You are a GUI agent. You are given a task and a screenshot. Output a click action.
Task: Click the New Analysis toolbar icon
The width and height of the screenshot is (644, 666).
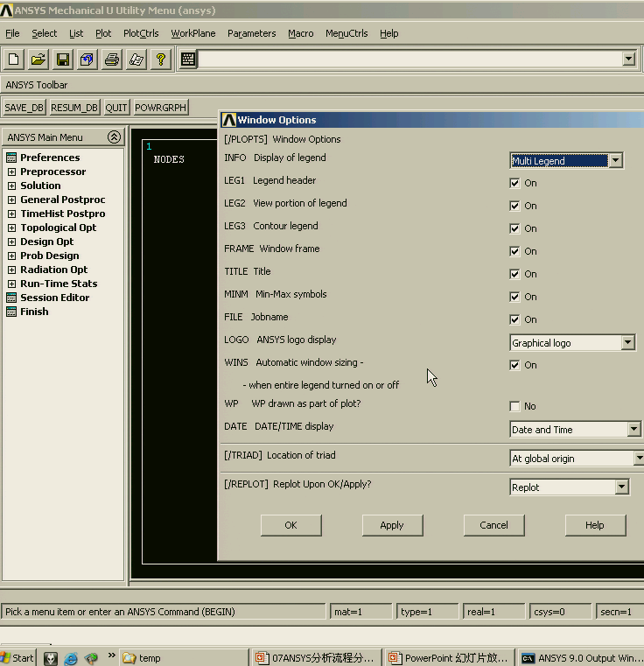[14, 60]
